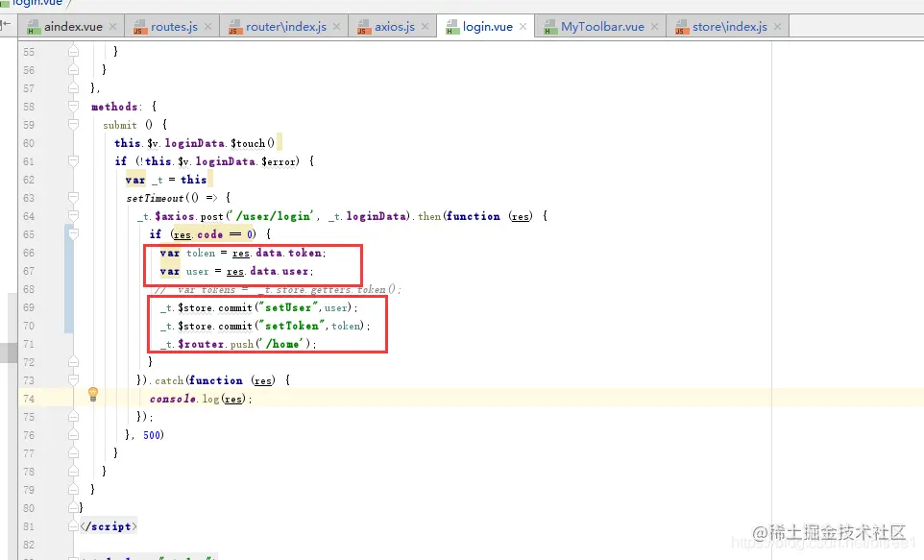Click the aindex.vue file type icon
This screenshot has width=924, height=560.
[x=34, y=27]
